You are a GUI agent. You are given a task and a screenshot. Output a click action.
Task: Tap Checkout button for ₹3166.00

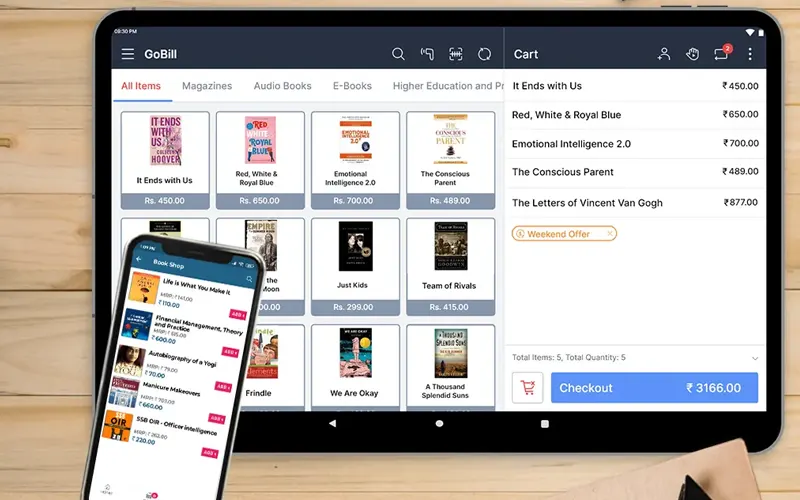pos(654,388)
